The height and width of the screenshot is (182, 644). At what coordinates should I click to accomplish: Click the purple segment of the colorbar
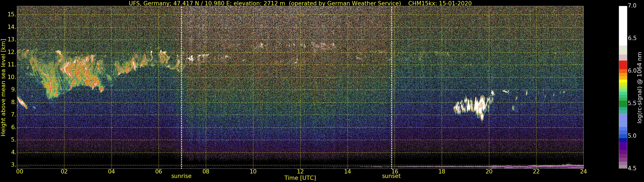click(623, 146)
